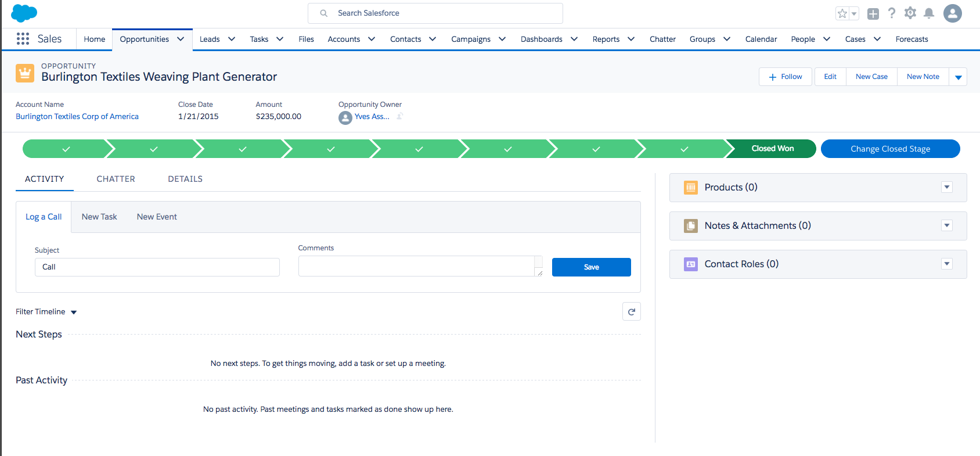This screenshot has width=980, height=456.
Task: Refresh the activity timeline
Action: point(631,312)
